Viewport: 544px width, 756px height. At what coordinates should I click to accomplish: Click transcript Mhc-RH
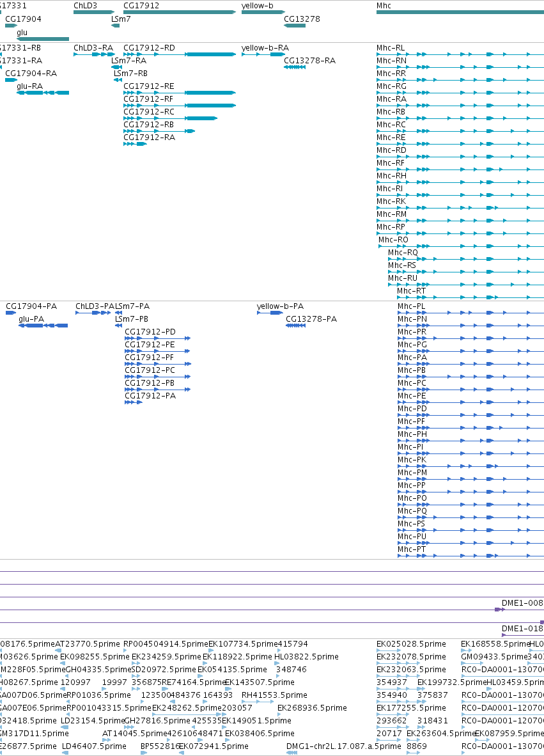[391, 176]
